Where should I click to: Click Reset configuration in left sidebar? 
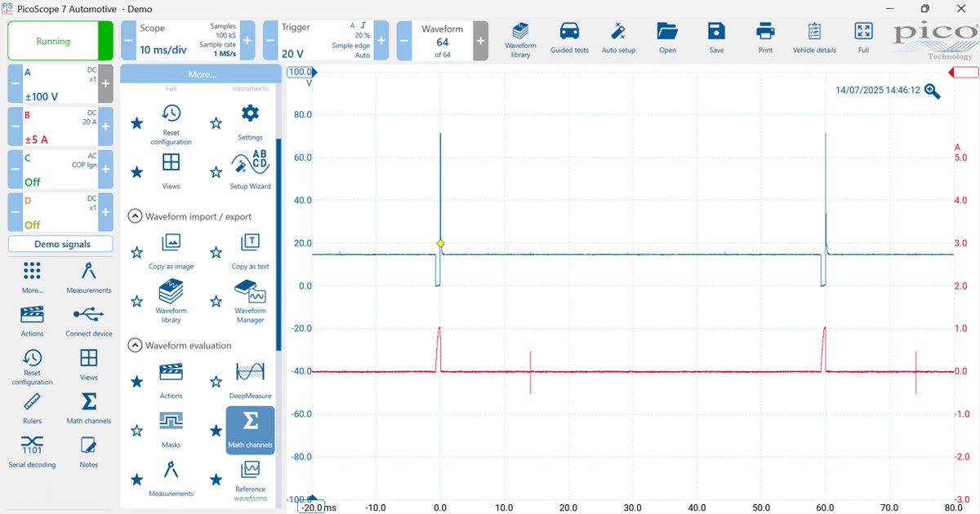32,368
